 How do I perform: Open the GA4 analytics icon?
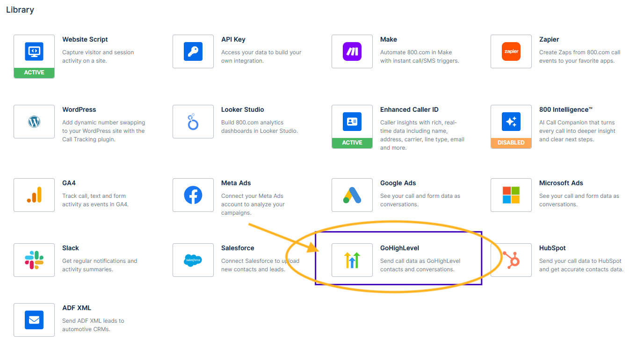coord(34,195)
